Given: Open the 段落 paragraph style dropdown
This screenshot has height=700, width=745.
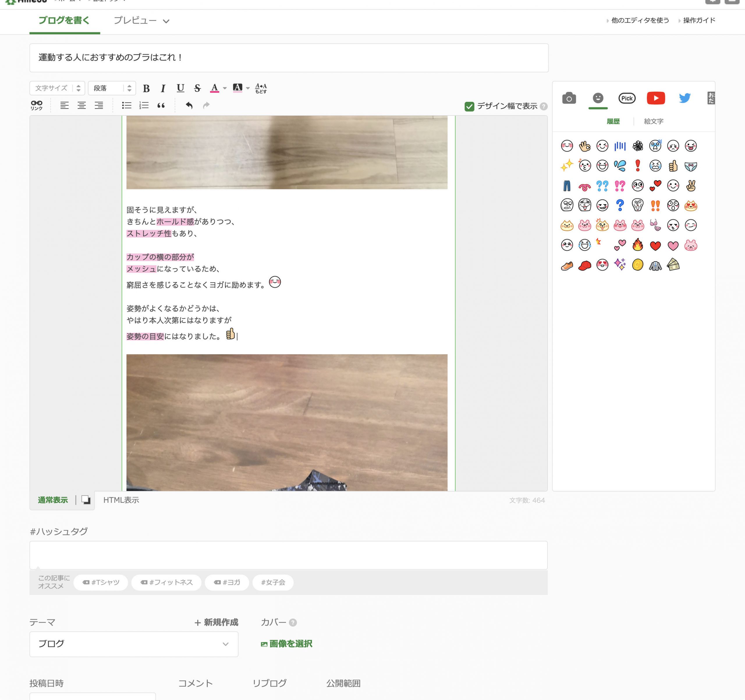Looking at the screenshot, I should click(x=112, y=88).
